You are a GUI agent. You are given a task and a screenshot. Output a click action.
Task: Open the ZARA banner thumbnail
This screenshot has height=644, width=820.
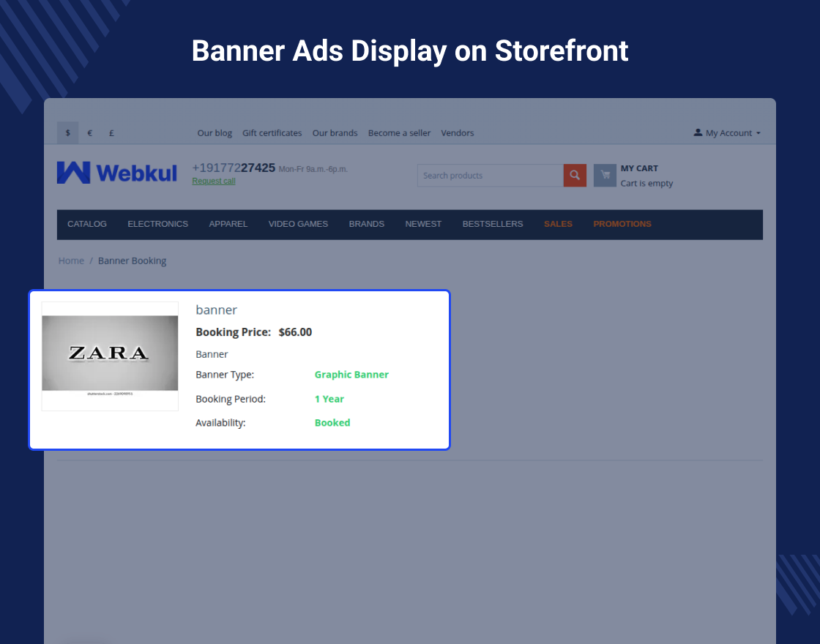pos(110,356)
